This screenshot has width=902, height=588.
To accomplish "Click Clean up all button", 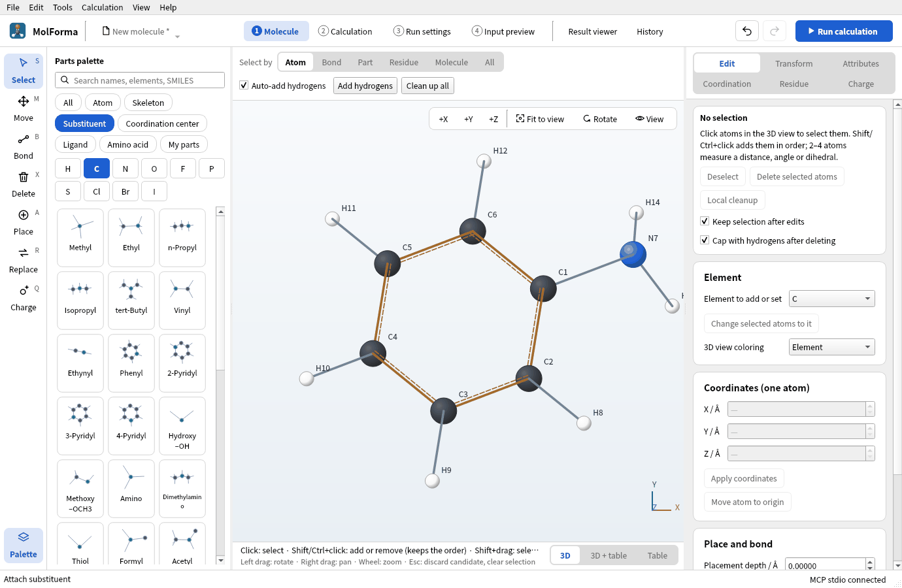I will coord(427,86).
